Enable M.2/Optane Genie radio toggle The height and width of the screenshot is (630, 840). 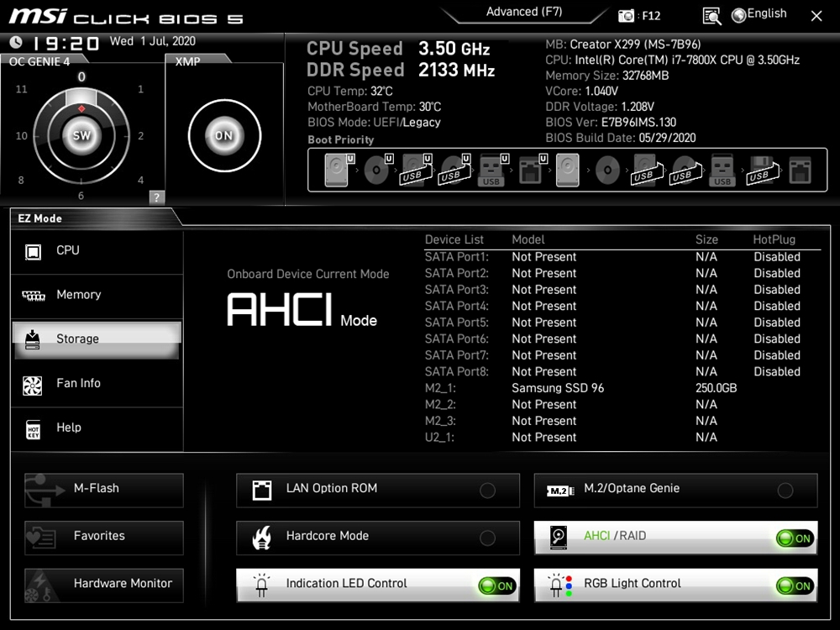pyautogui.click(x=785, y=491)
